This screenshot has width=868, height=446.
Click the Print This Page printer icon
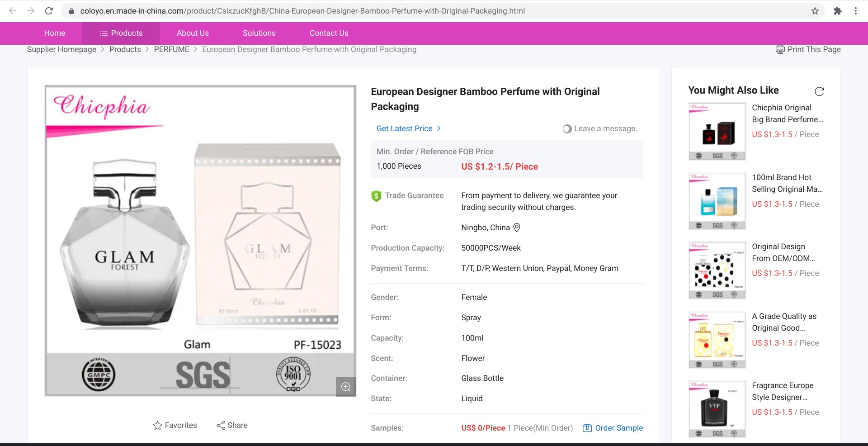click(x=780, y=50)
